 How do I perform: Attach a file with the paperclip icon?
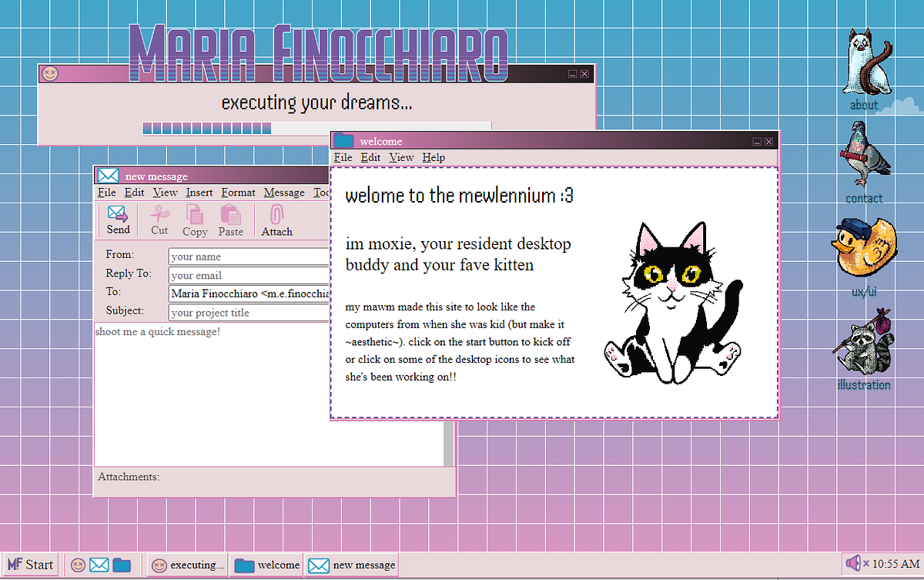pos(276,220)
